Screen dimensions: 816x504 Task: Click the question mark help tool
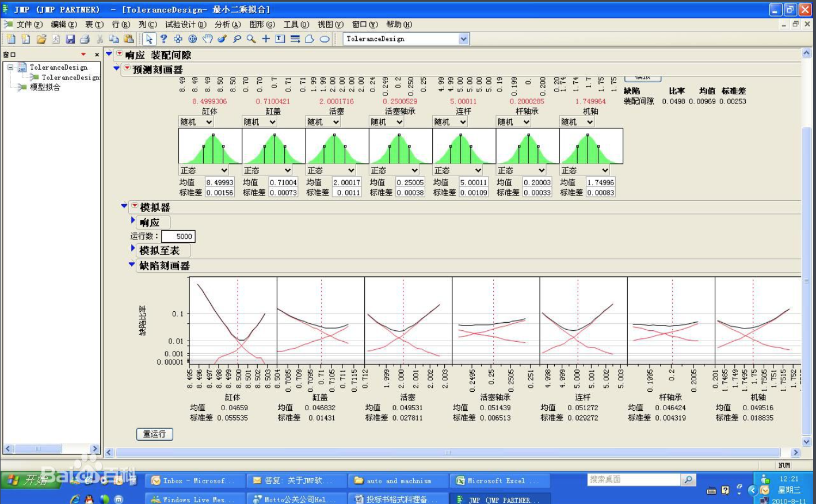(x=163, y=39)
